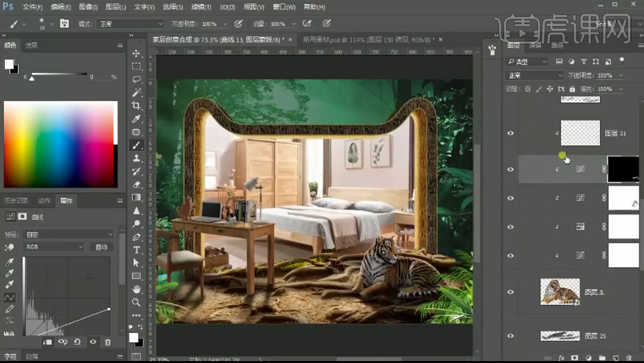
Task: Select the Lasso tool
Action: 136,79
